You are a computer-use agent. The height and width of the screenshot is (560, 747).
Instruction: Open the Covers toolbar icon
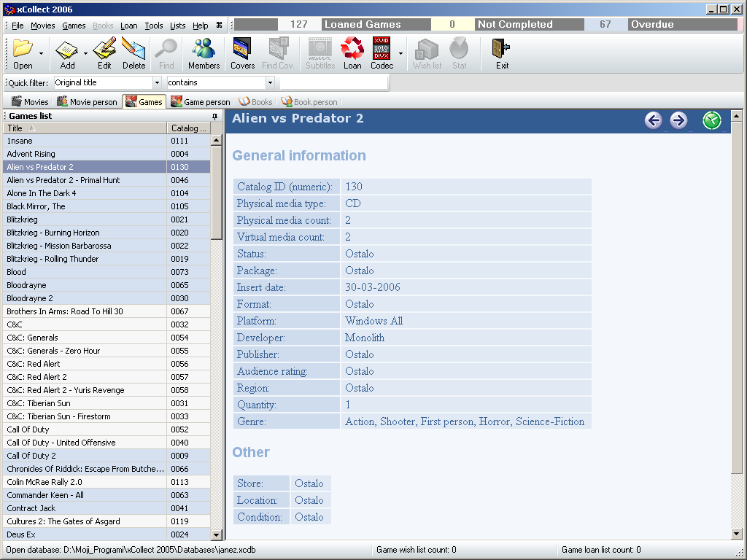click(242, 52)
